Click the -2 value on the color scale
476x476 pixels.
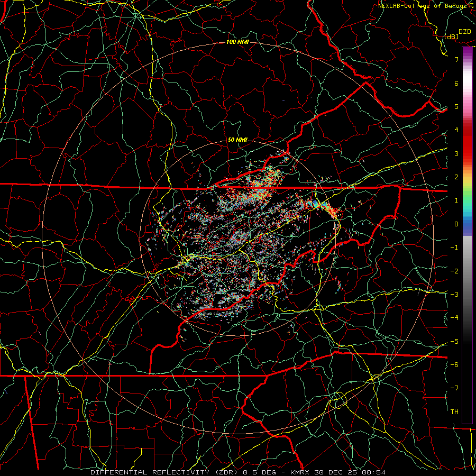click(454, 271)
